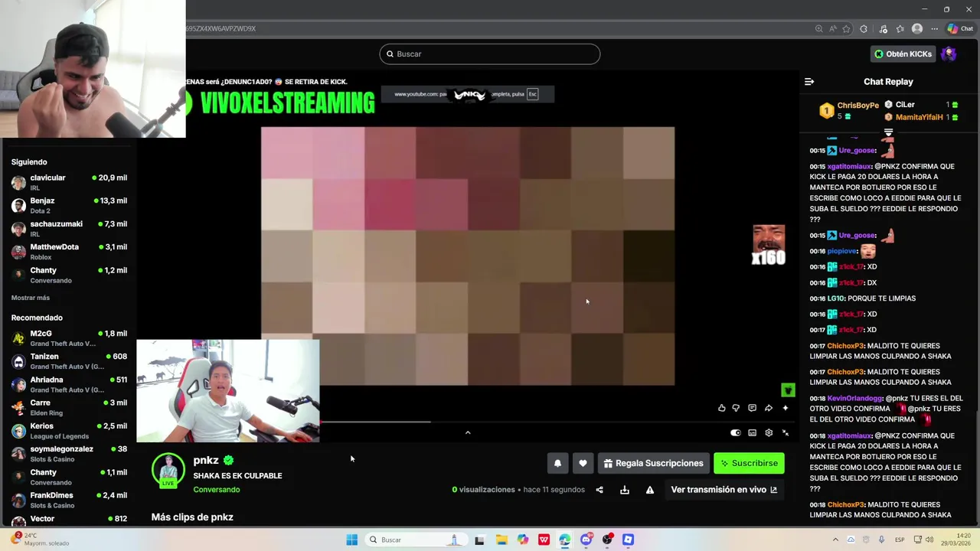The width and height of the screenshot is (980, 551).
Task: Open browser profile icon
Action: [917, 29]
